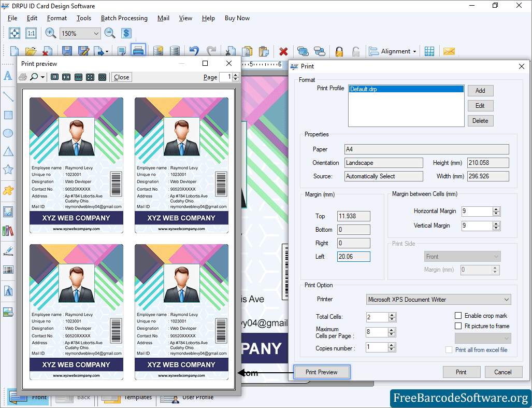This screenshot has height=408, width=532.
Task: Select the Default.drp print profile
Action: 406,89
